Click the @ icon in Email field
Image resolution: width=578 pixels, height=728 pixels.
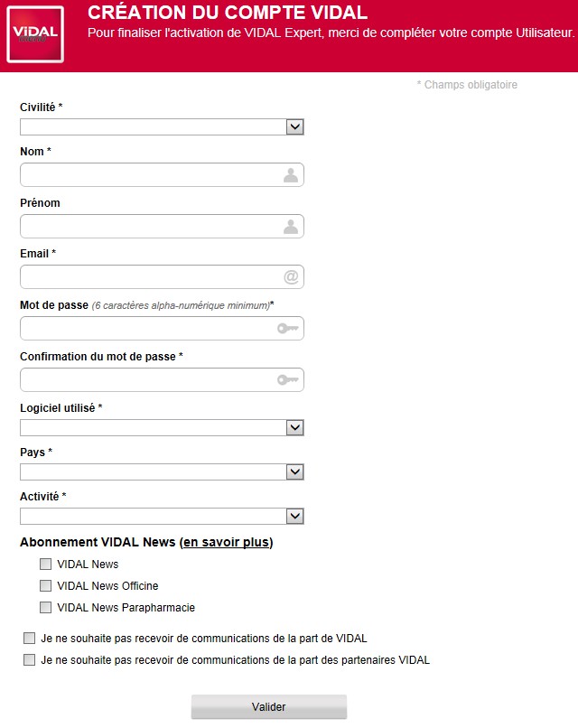(290, 277)
